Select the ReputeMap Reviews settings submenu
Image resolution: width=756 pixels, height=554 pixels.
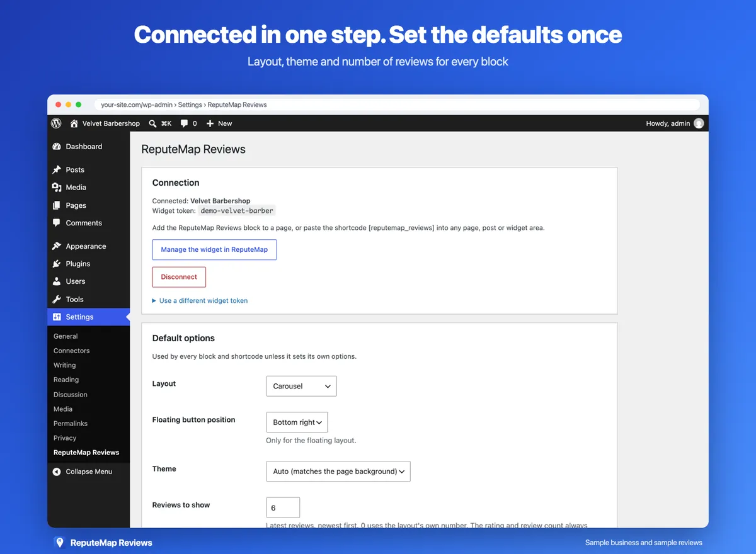pos(86,453)
